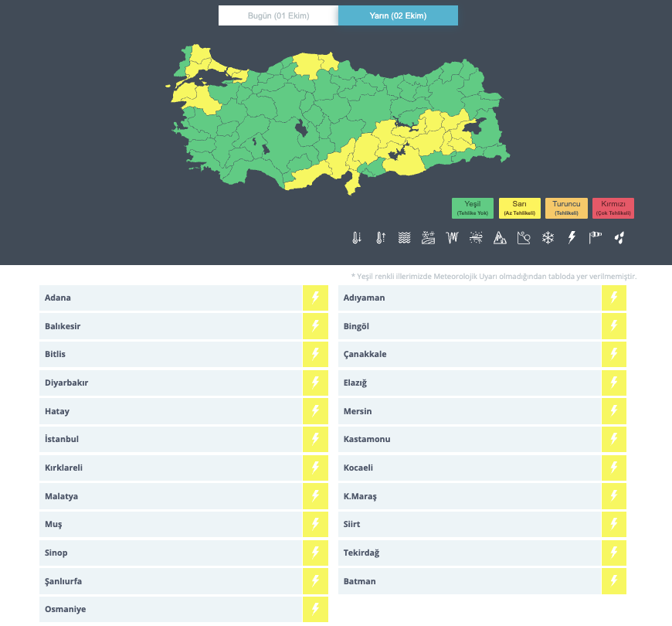The width and height of the screenshot is (672, 626).
Task: Click the Malatya row
Action: click(184, 496)
